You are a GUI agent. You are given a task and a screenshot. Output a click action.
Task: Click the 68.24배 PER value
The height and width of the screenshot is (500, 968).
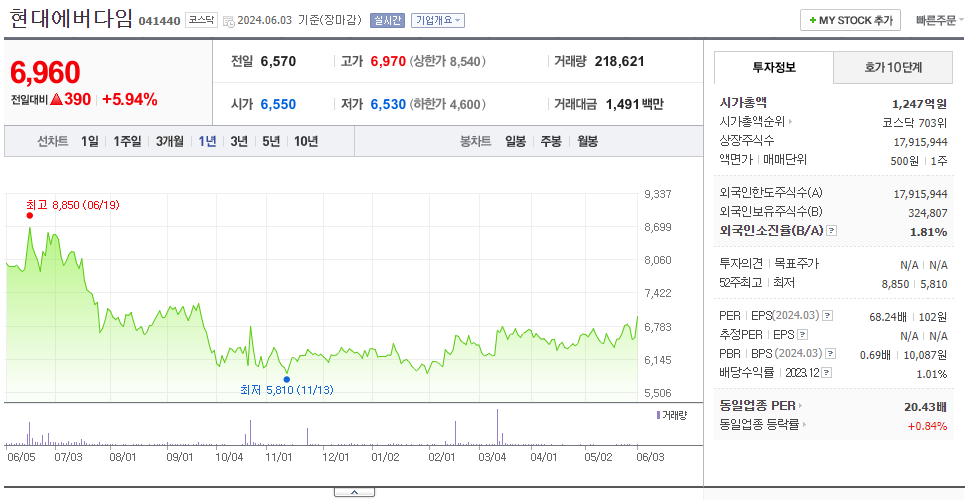888,317
